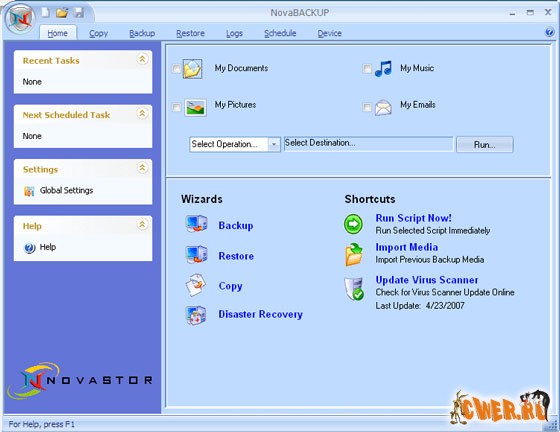Image resolution: width=560 pixels, height=432 pixels.
Task: Check the My Documents checkbox
Action: [176, 69]
